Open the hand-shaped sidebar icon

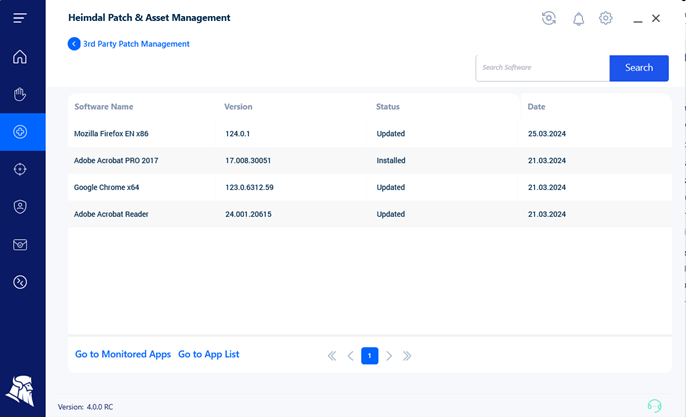pyautogui.click(x=20, y=94)
